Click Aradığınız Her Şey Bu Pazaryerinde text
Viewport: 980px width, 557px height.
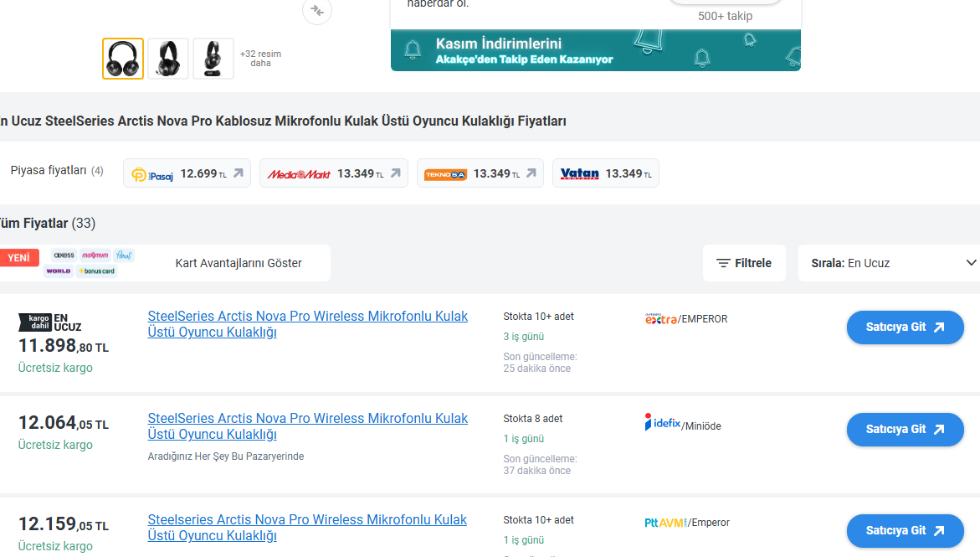pyautogui.click(x=226, y=456)
